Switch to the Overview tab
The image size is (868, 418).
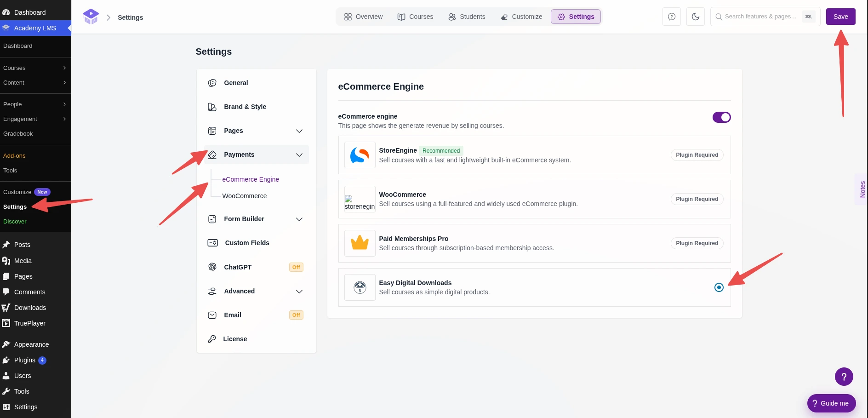click(363, 17)
